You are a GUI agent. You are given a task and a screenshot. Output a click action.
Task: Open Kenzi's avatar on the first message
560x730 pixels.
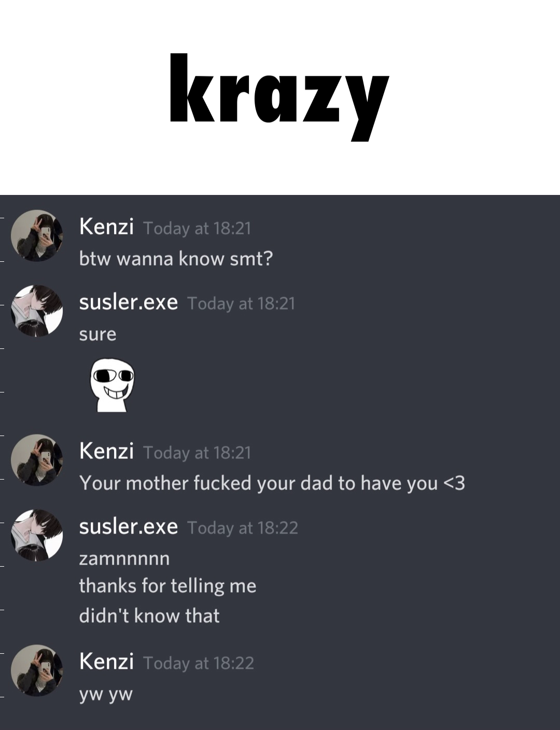pyautogui.click(x=37, y=235)
